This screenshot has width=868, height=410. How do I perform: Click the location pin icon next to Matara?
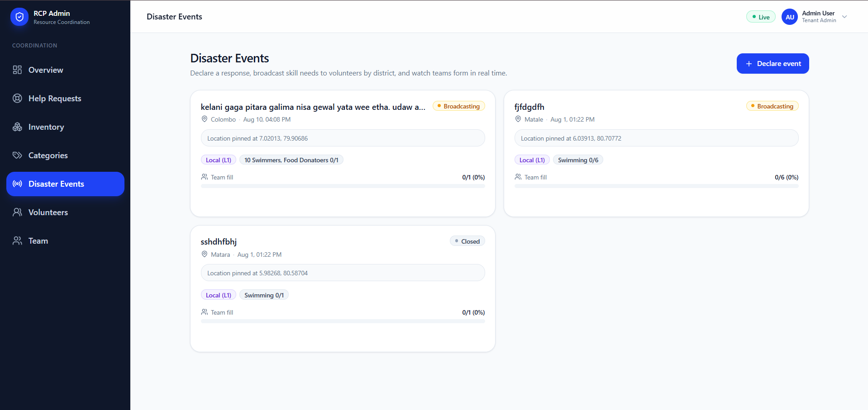[x=205, y=254]
